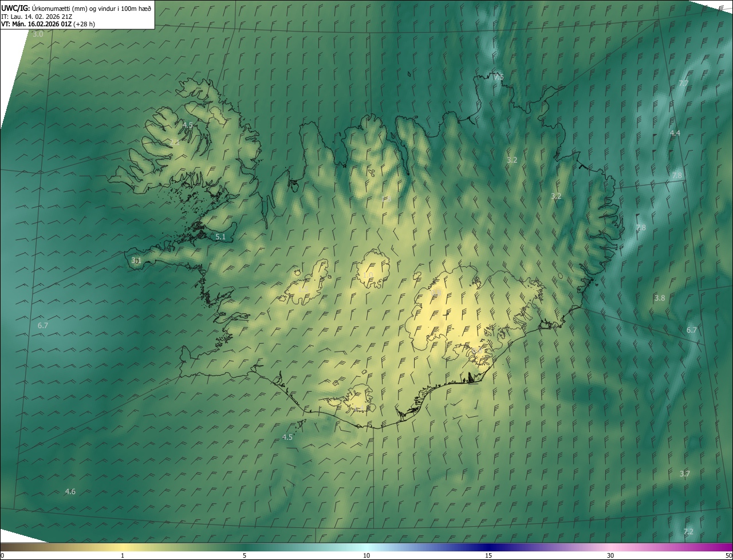Screen dimensions: 733x560
Task: Select the IT: Lau. 14. 02. 2026 21Z line
Action: click(x=36, y=17)
